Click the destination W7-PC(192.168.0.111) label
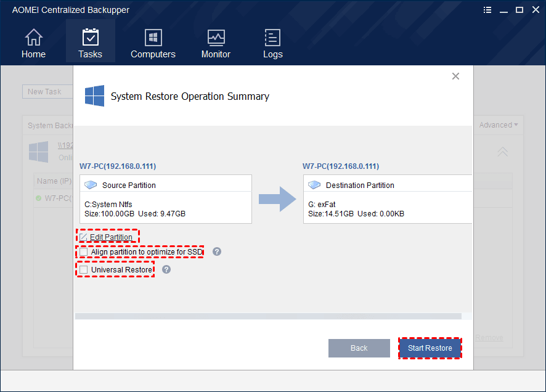 [x=341, y=166]
